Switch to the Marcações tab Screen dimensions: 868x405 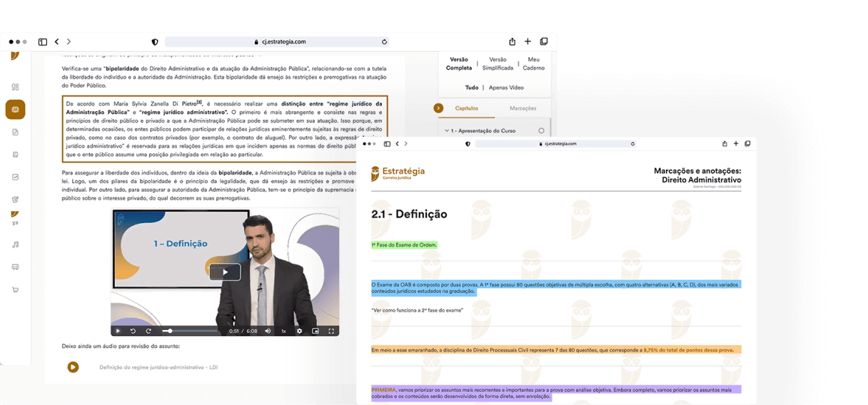click(x=523, y=108)
